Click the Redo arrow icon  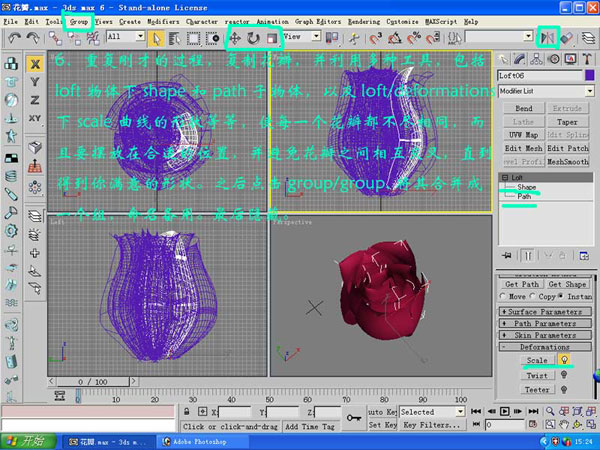pos(33,38)
